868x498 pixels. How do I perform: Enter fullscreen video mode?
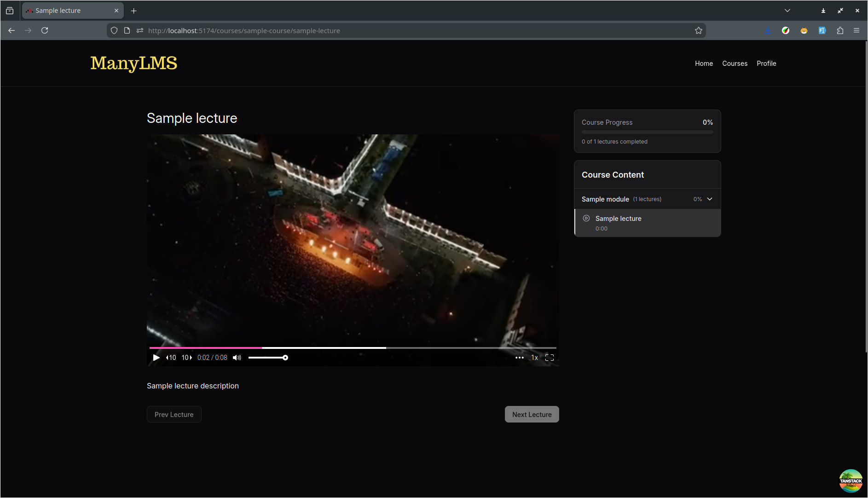tap(550, 358)
